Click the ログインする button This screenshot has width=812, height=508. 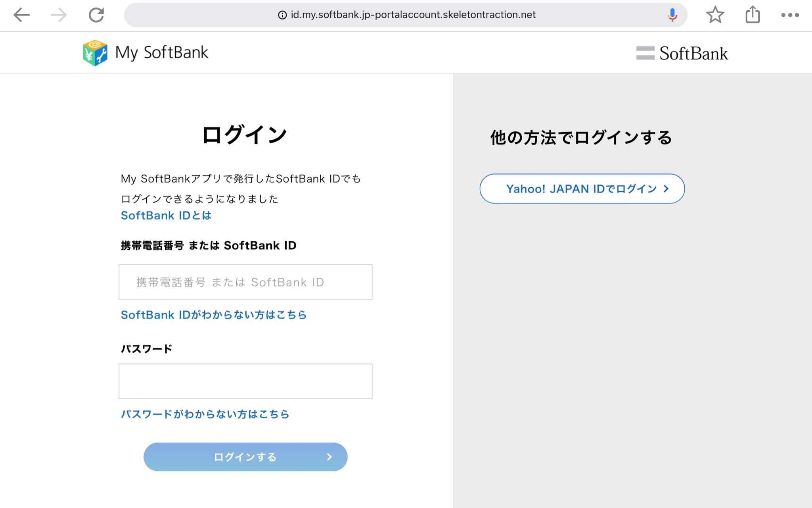tap(245, 457)
